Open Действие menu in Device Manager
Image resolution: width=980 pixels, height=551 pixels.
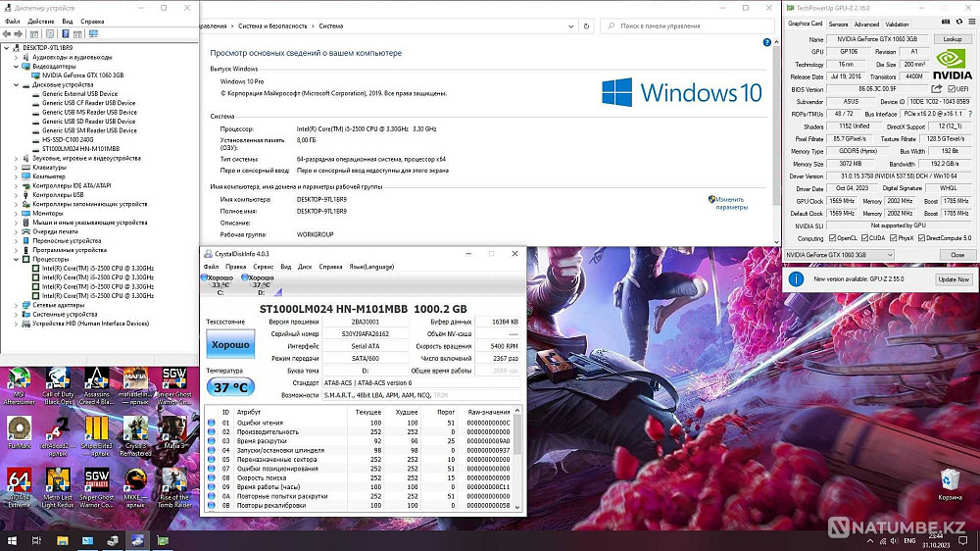pos(40,22)
